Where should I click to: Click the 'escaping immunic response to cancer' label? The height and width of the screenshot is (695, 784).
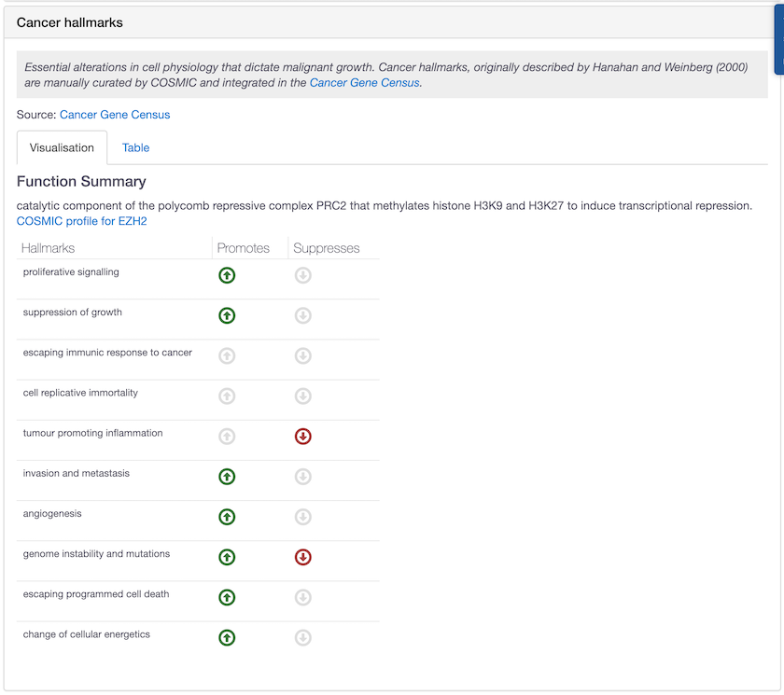107,353
